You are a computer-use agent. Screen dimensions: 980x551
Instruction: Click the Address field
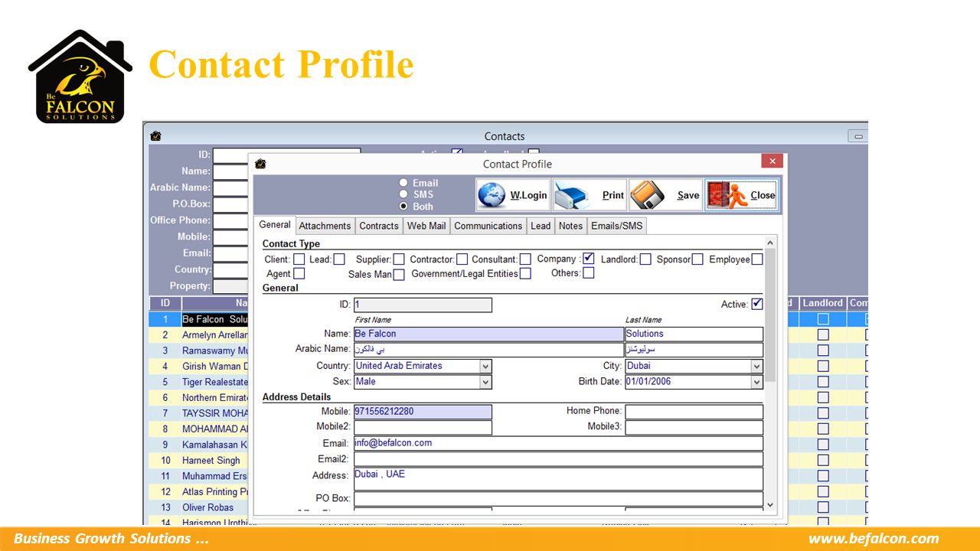pos(558,479)
